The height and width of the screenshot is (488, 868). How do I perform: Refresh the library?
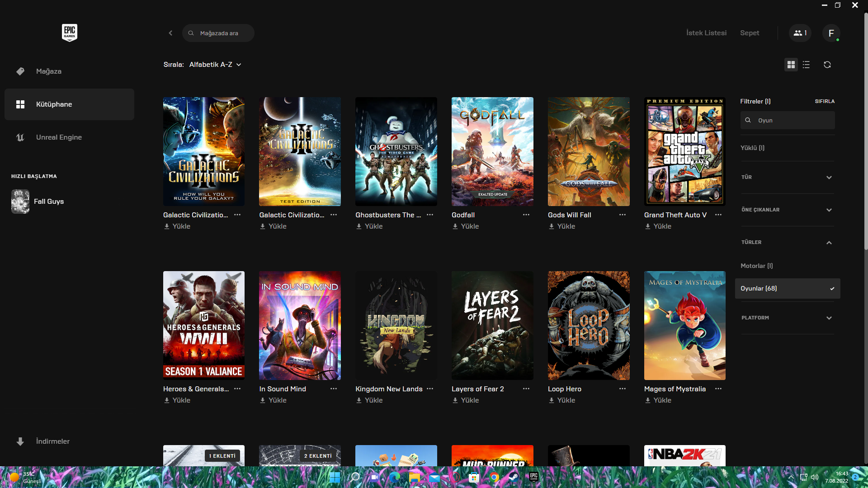pyautogui.click(x=827, y=65)
